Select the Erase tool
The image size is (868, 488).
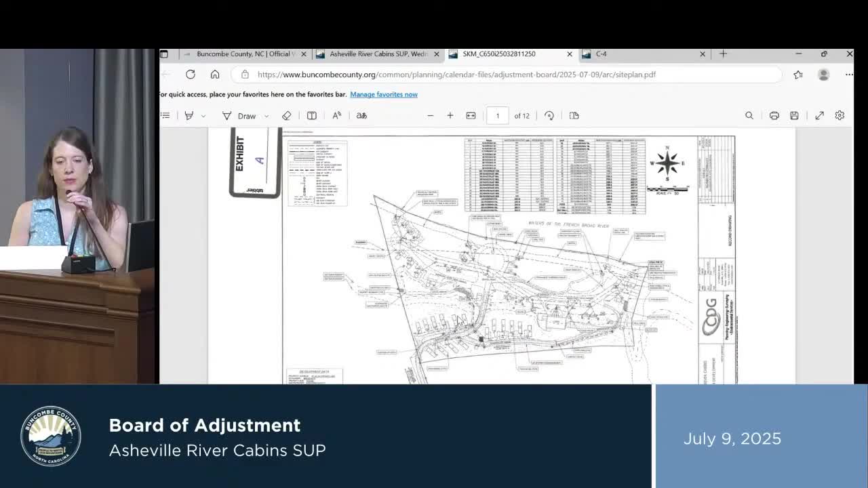point(287,116)
